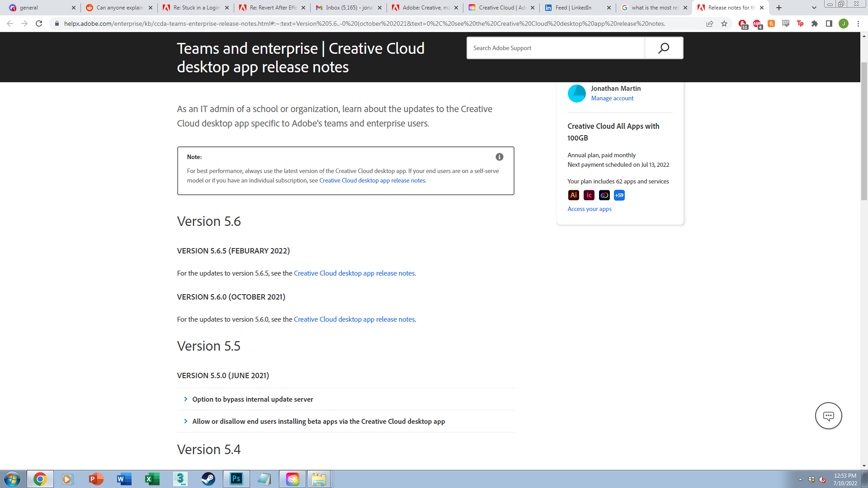Viewport: 868px width, 488px height.
Task: Click the Adobe Support search magnifier icon
Action: (663, 47)
